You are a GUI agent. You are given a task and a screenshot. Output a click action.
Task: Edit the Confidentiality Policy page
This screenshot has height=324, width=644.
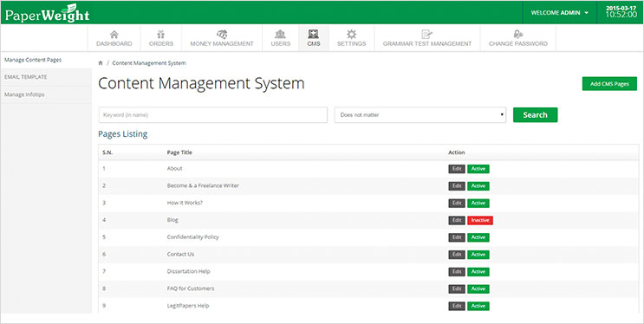457,237
